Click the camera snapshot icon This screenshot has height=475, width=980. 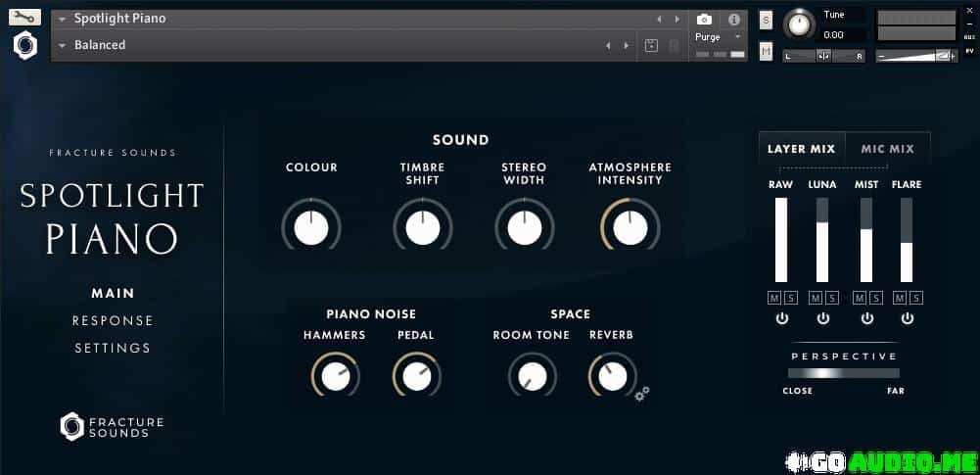(x=704, y=19)
